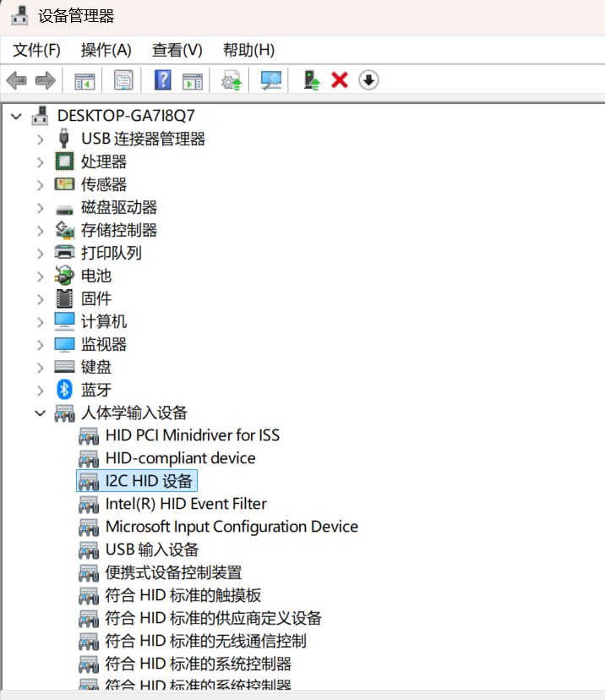This screenshot has height=700, width=605.
Task: Open the 帮助(H) menu
Action: [x=249, y=50]
